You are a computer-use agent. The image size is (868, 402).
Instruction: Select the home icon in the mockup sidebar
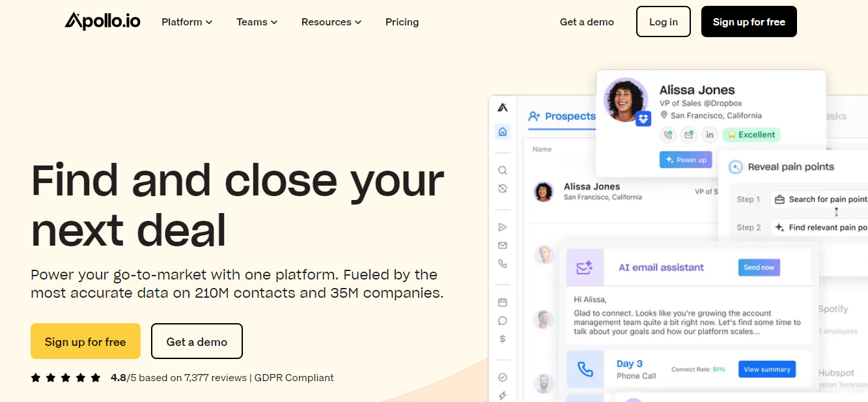[x=502, y=132]
